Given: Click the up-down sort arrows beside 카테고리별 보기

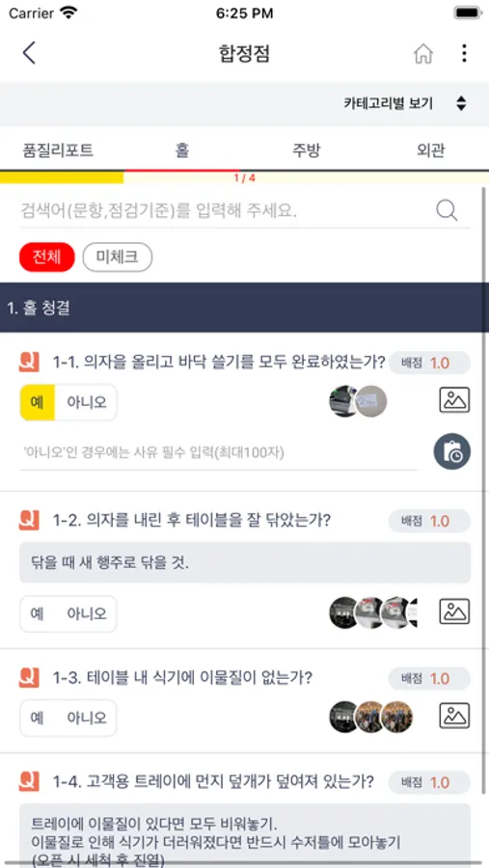Looking at the screenshot, I should click(x=461, y=103).
